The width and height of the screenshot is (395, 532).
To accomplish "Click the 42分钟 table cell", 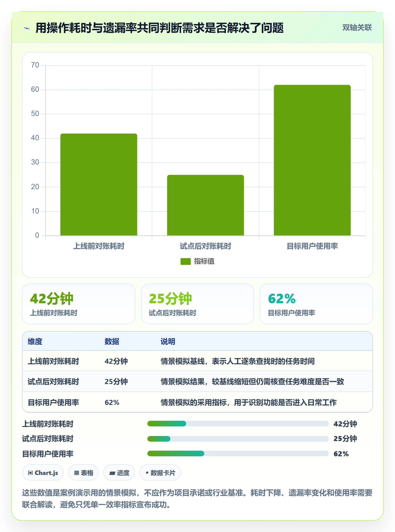I will 116,361.
